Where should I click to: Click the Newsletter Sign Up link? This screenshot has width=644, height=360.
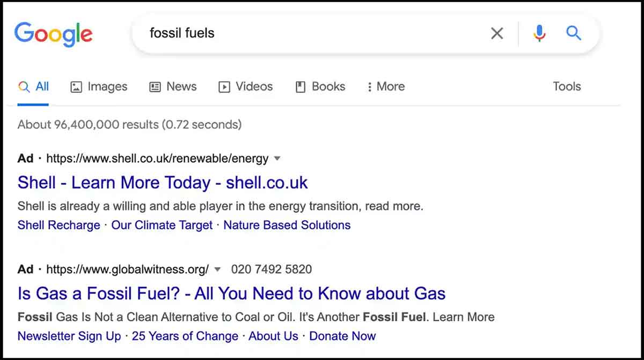tap(69, 336)
